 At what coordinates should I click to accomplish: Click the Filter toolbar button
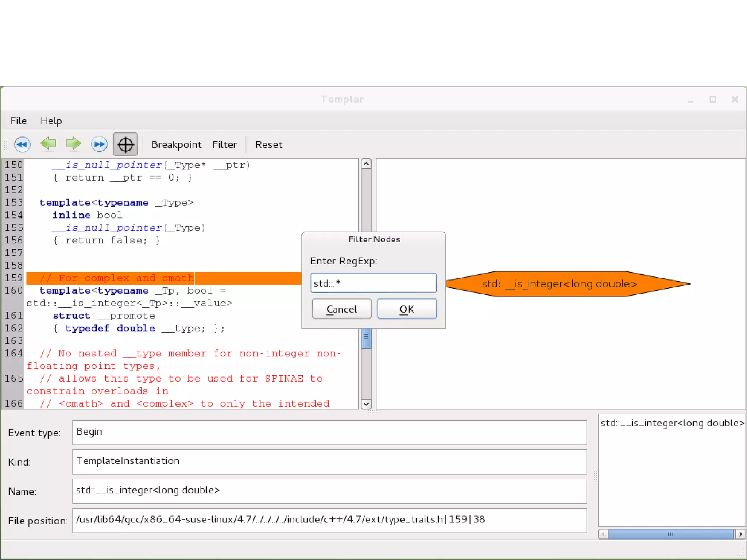tap(224, 144)
